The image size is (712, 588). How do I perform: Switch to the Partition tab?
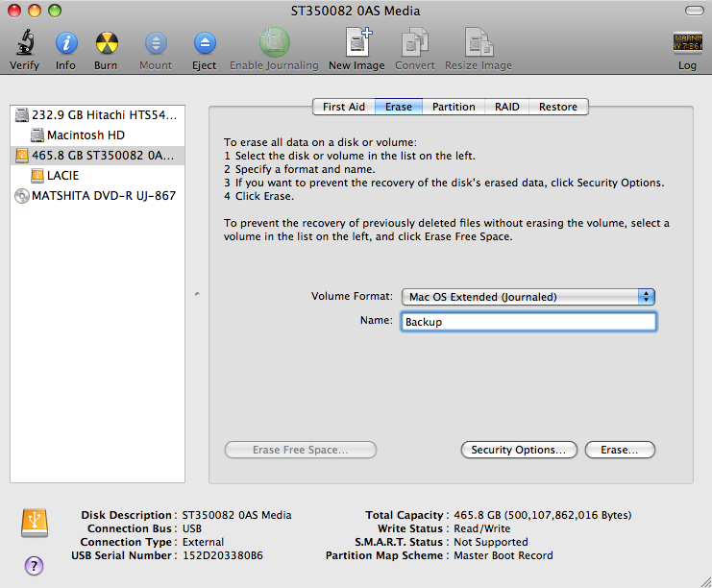pyautogui.click(x=454, y=107)
